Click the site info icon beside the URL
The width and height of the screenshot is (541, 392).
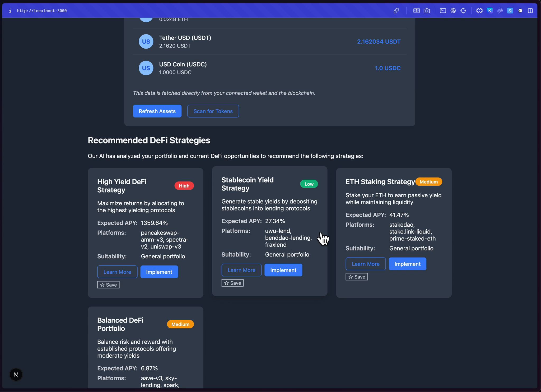click(10, 11)
